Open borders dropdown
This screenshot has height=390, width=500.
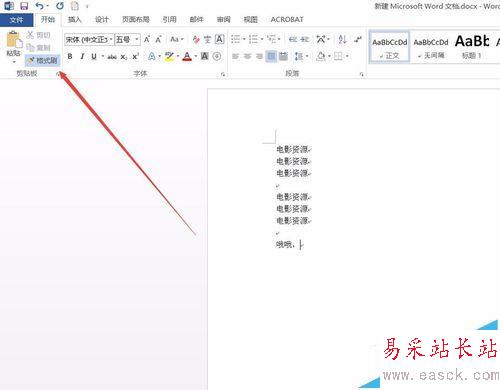point(341,56)
